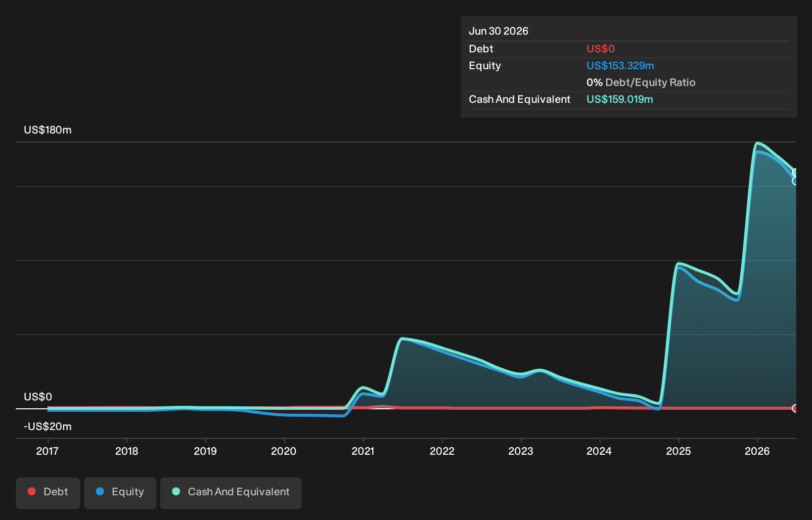Viewport: 812px width, 520px height.
Task: Click the blue Equity legend dot
Action: [100, 491]
